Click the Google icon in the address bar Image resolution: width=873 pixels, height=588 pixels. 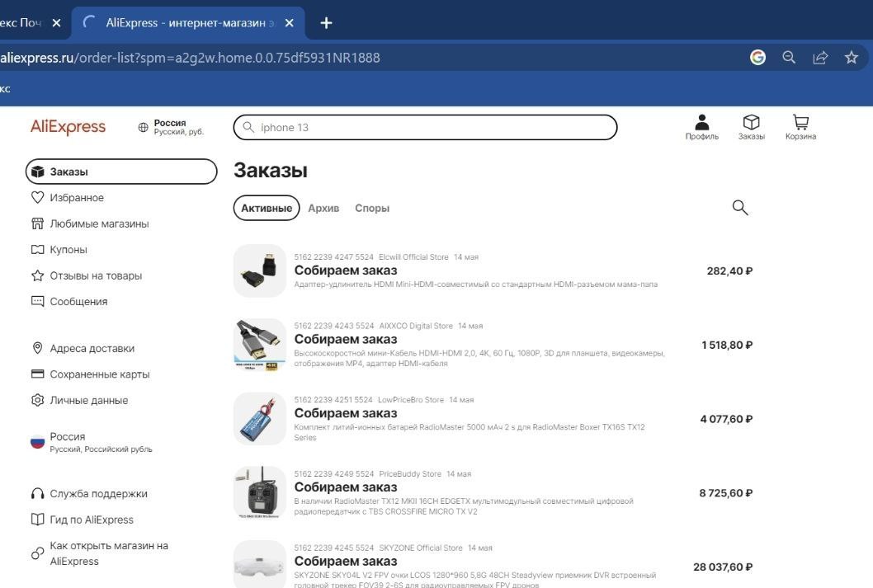tap(757, 57)
